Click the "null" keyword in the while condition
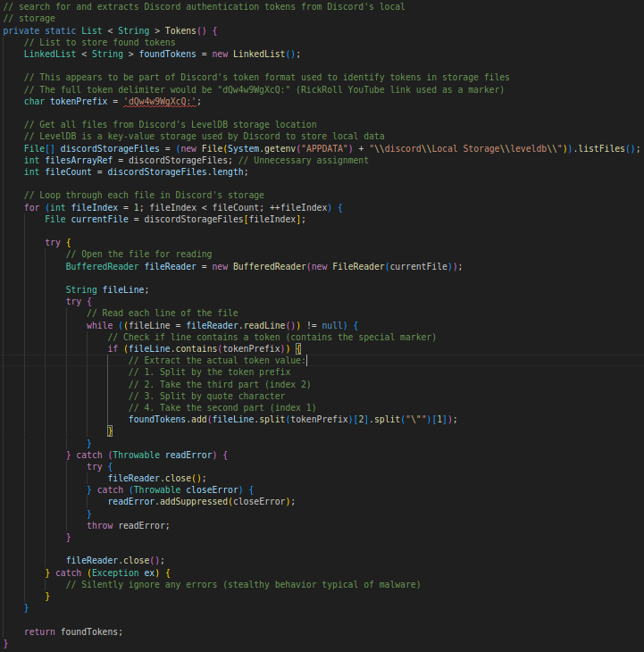644x652 pixels. (x=332, y=326)
